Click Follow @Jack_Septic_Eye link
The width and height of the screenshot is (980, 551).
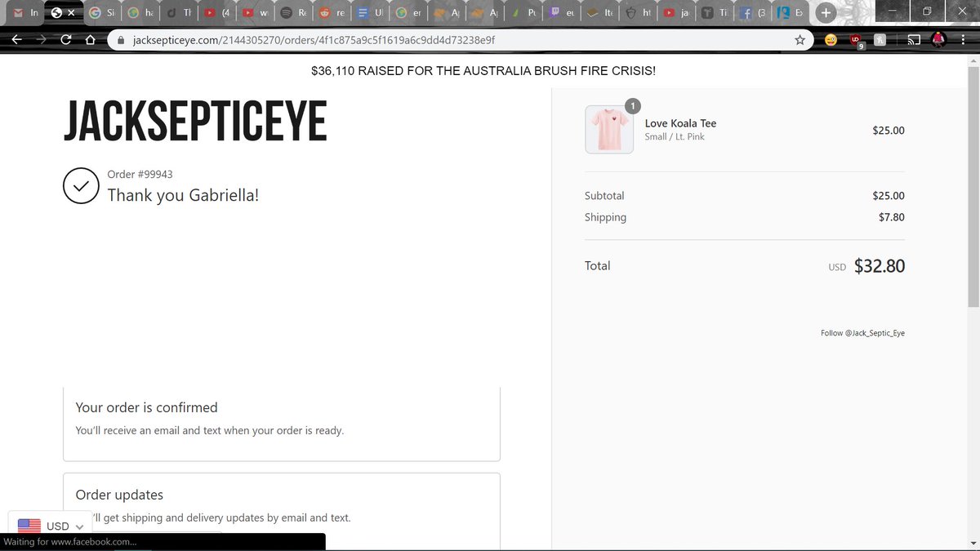click(x=862, y=333)
